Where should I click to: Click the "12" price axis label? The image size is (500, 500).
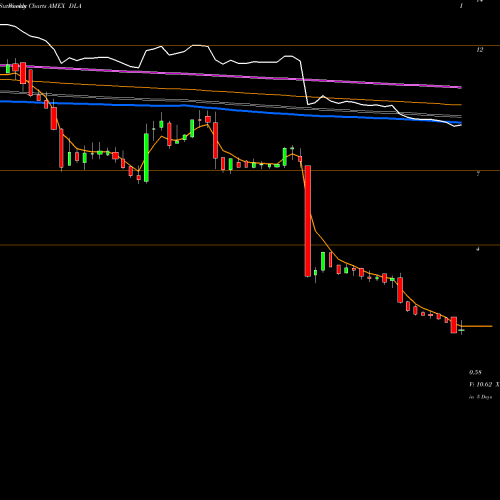(479, 50)
